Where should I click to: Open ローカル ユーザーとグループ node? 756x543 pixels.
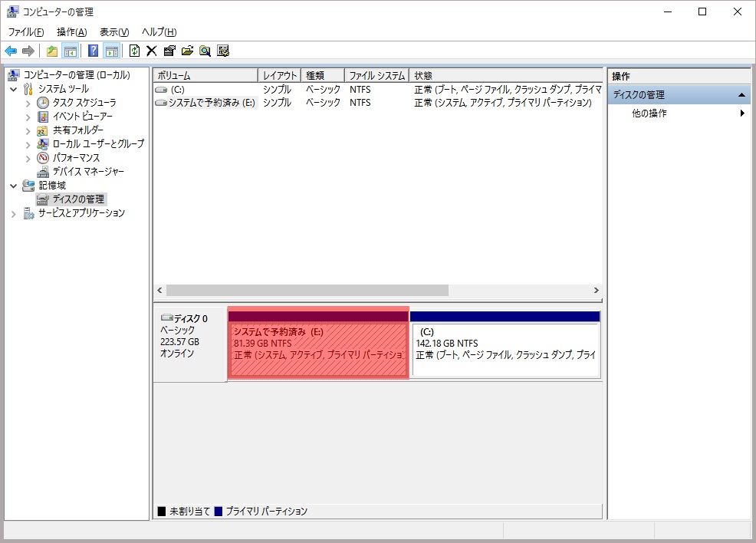(98, 143)
